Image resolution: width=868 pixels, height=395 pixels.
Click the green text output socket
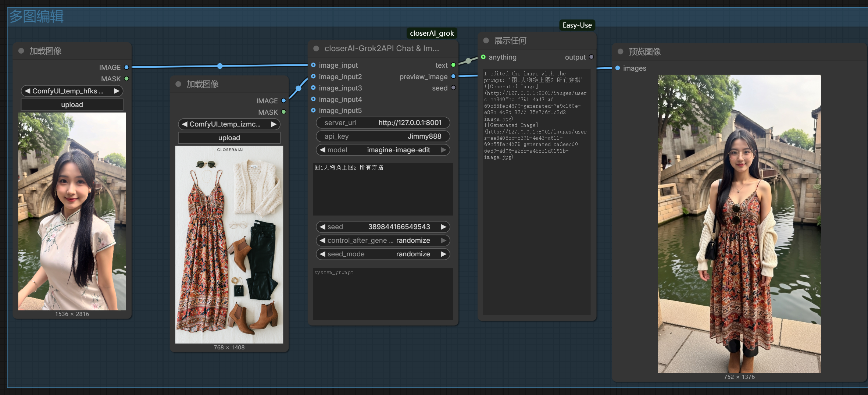[x=453, y=65]
